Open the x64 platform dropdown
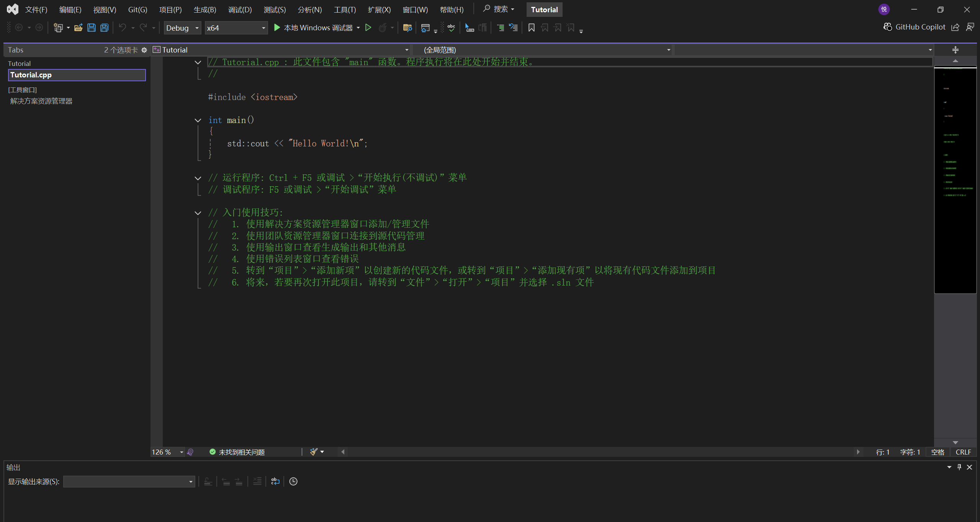The image size is (980, 522). (x=236, y=28)
